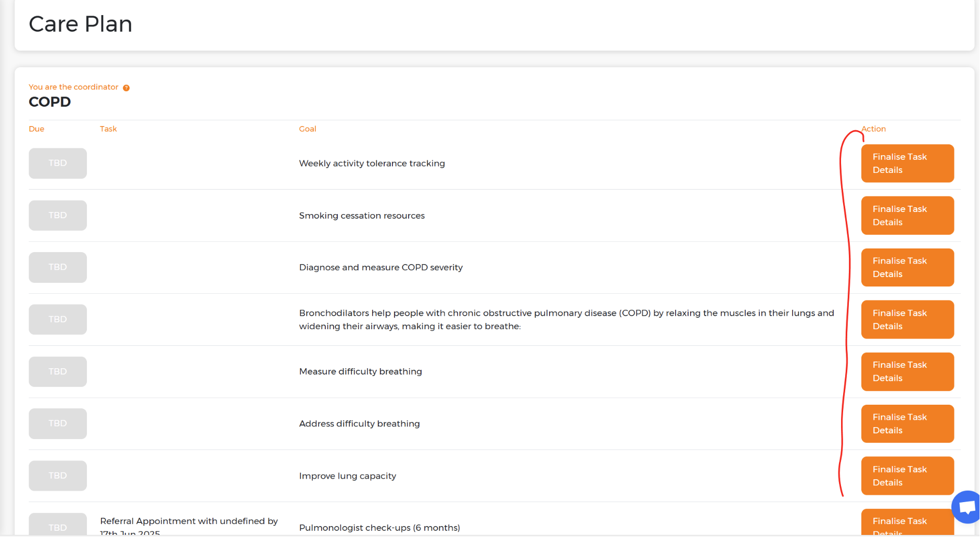Select the Referral Appointment task text

point(188,522)
